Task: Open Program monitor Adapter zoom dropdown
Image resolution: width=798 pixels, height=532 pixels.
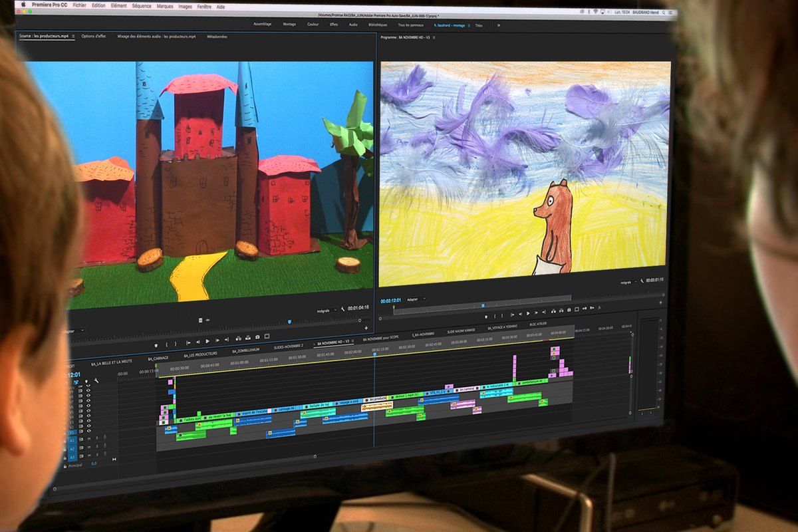Action: 416,299
